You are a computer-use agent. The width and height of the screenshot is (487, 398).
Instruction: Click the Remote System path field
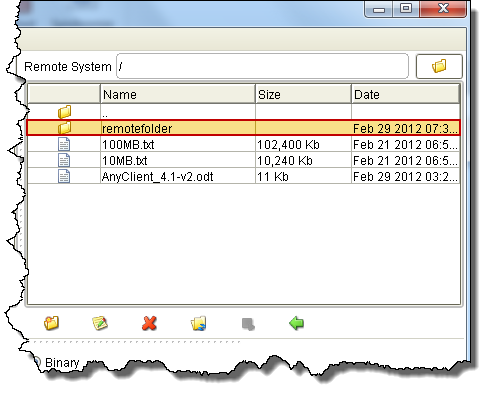coord(262,66)
